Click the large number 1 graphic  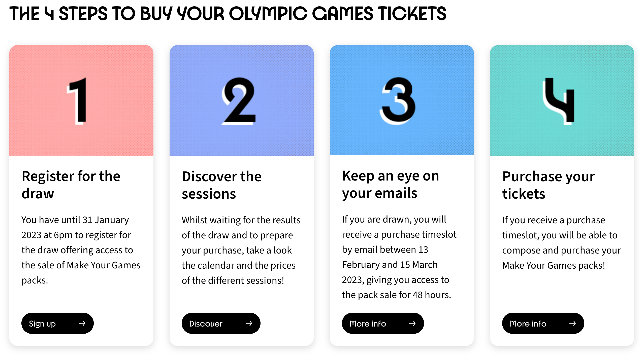click(x=77, y=101)
